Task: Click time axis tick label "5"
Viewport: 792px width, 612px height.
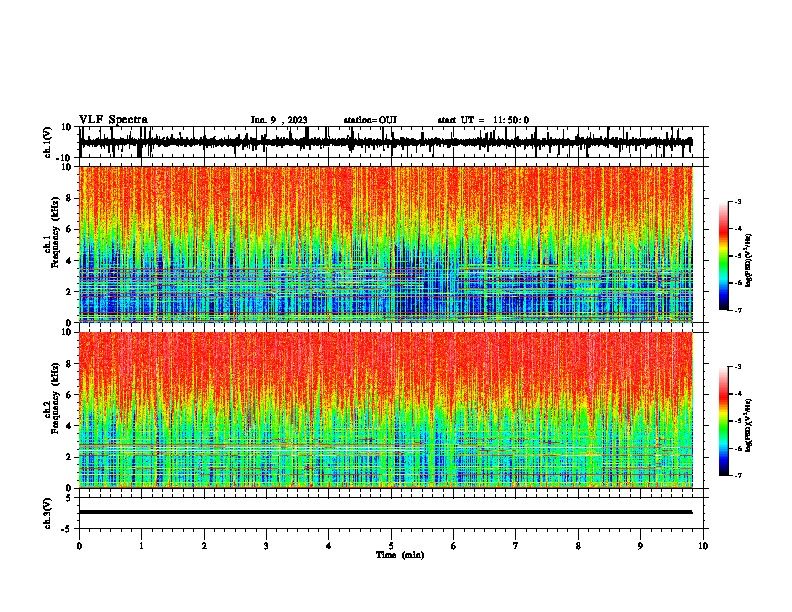Action: pyautogui.click(x=391, y=546)
